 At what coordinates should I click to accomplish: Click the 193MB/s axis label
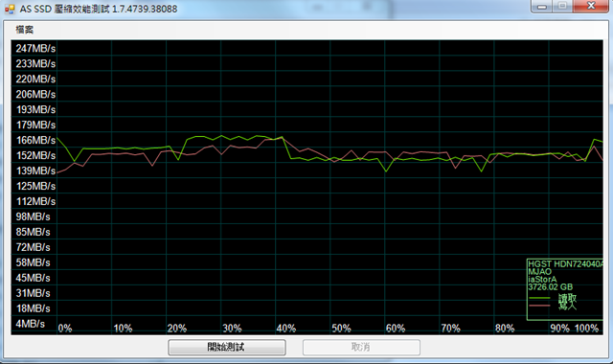pos(35,109)
